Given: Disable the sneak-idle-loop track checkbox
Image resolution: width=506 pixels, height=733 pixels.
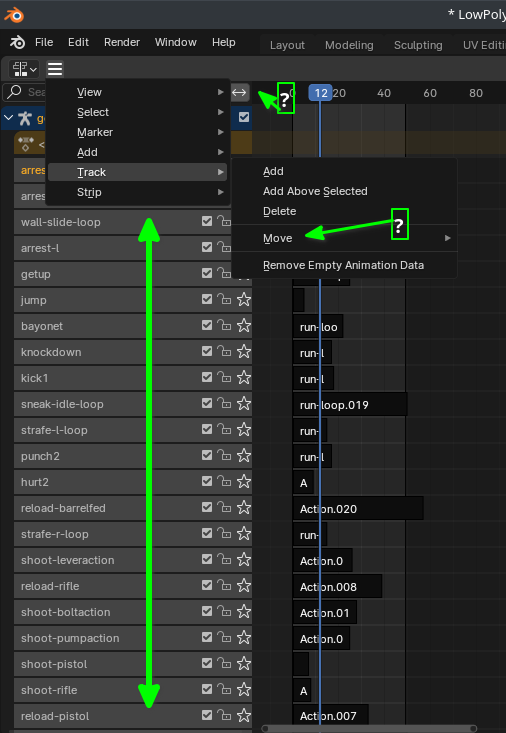Looking at the screenshot, I should (x=207, y=403).
